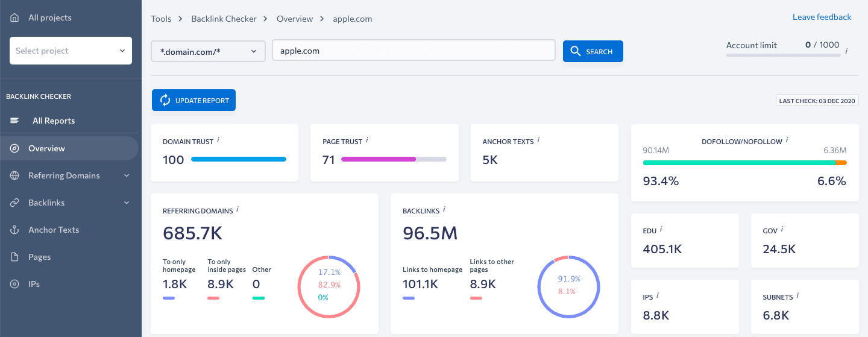Click the IPs target icon

pos(14,284)
